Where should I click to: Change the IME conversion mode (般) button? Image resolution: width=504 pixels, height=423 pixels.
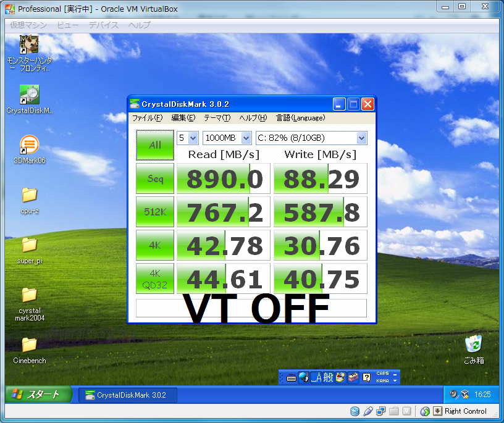[x=328, y=377]
